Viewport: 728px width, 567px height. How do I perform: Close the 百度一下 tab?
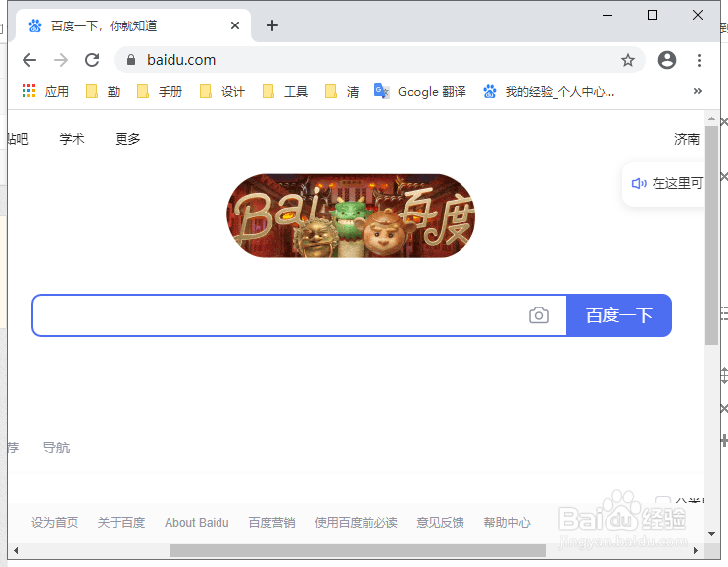(235, 25)
